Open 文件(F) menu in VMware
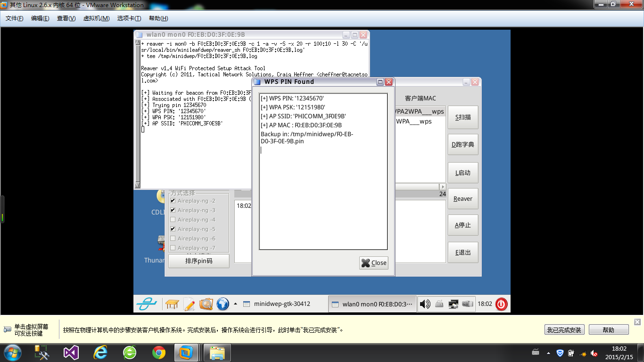644x362 pixels. point(15,18)
